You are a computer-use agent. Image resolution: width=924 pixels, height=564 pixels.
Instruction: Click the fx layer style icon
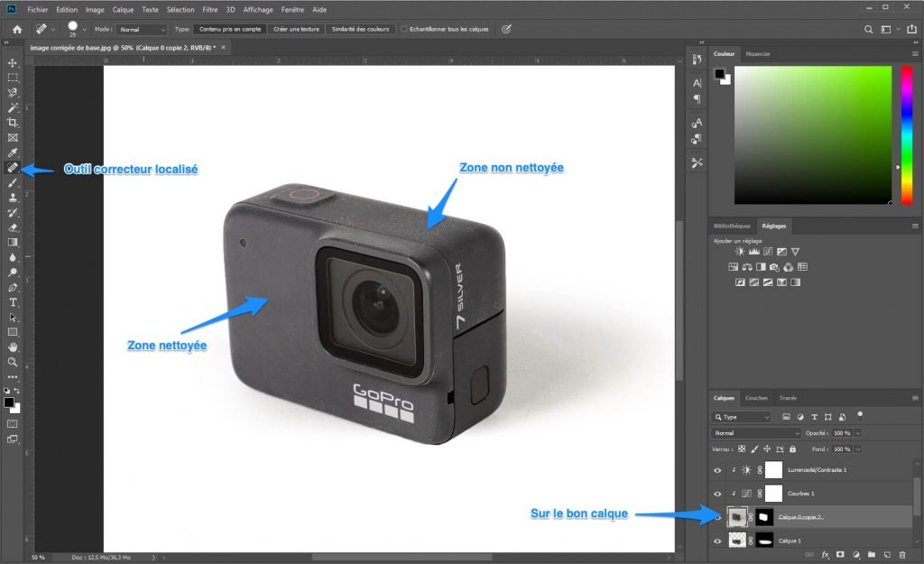[x=825, y=555]
